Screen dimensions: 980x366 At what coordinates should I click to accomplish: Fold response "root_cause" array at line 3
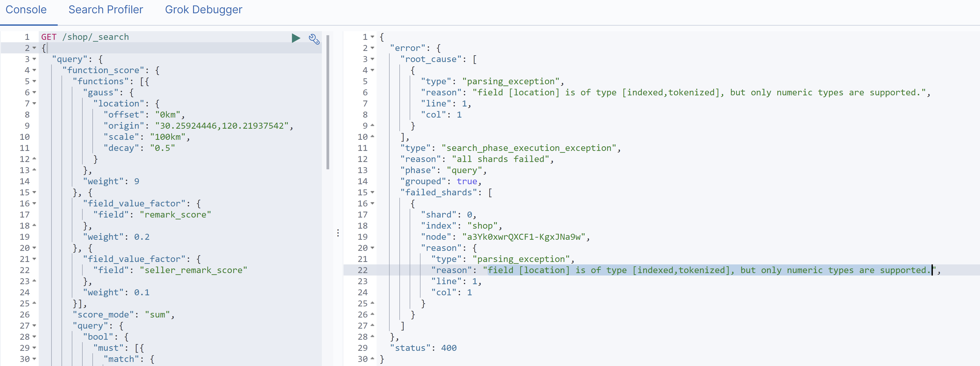click(373, 59)
